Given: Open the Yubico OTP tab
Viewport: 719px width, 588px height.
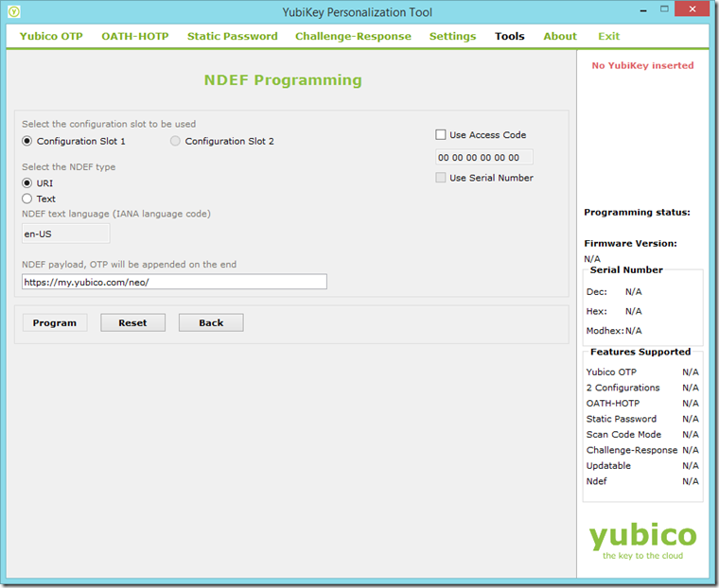Looking at the screenshot, I should tap(51, 36).
